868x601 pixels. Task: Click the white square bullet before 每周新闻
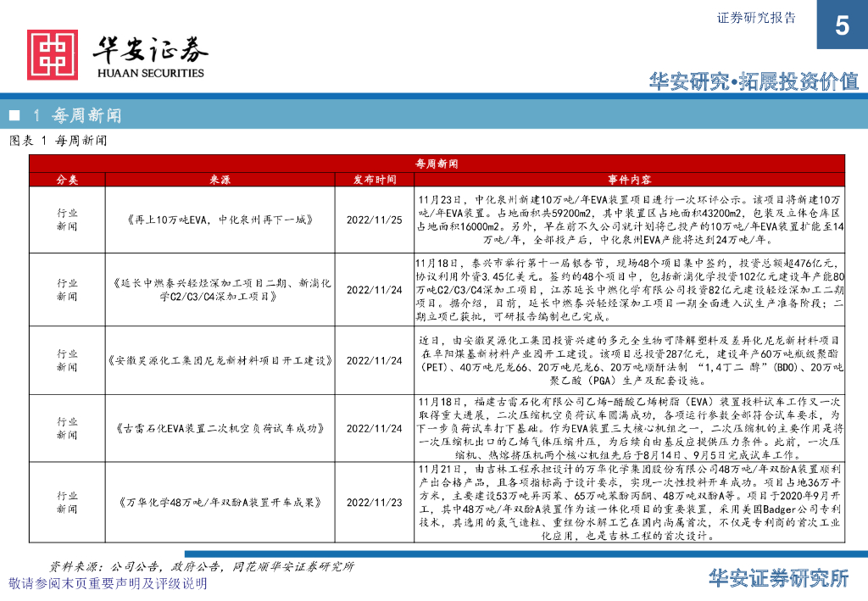tap(15, 115)
